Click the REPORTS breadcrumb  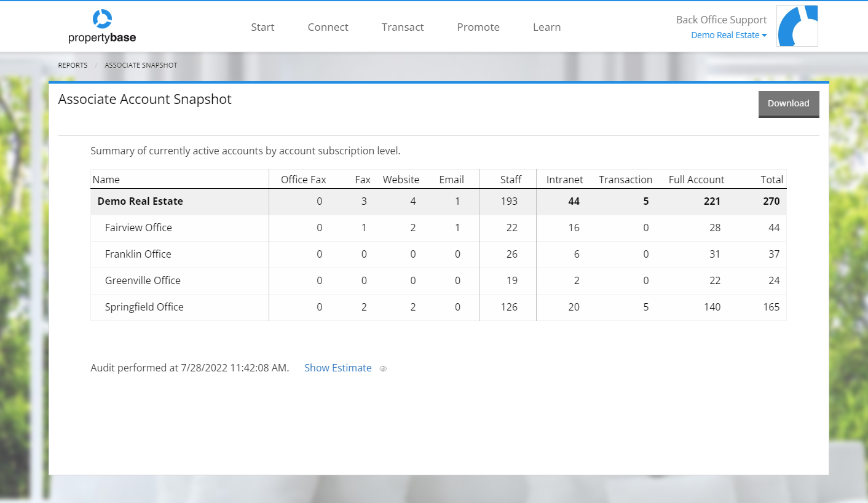pyautogui.click(x=73, y=65)
